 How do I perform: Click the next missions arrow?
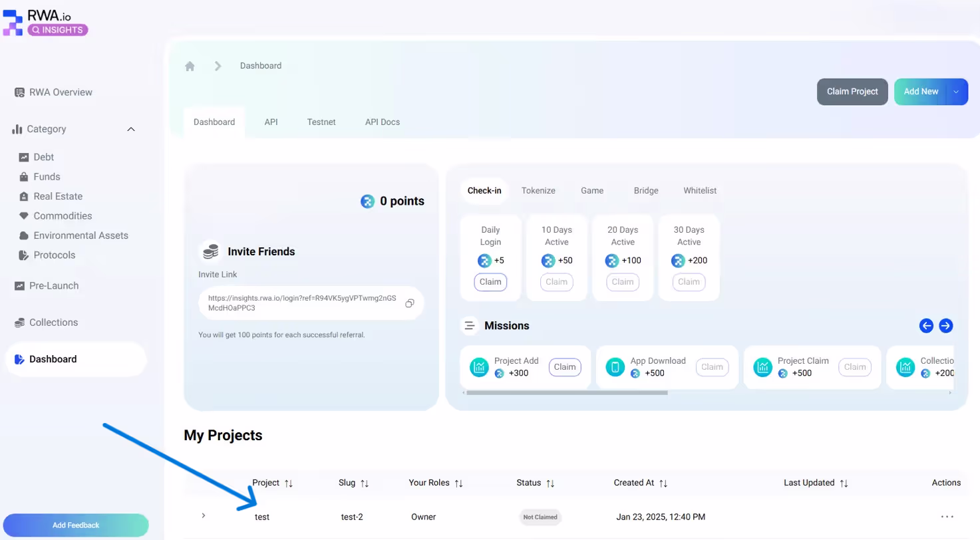[946, 326]
